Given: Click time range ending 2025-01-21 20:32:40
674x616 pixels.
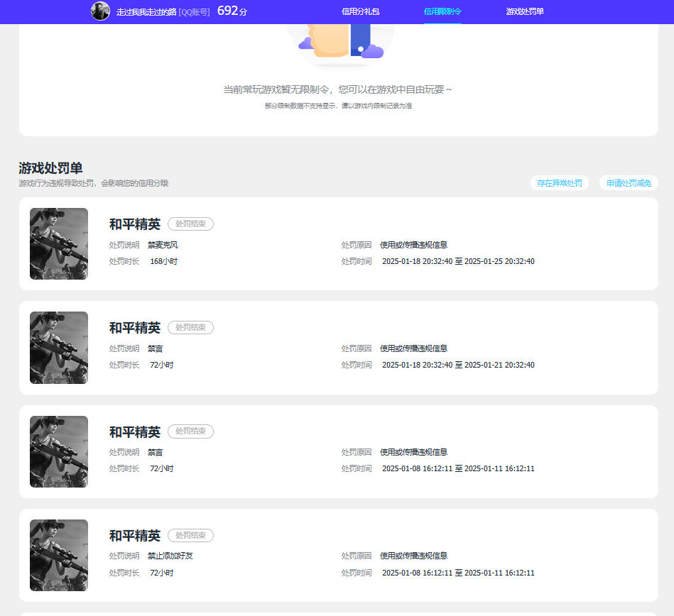Looking at the screenshot, I should [458, 365].
